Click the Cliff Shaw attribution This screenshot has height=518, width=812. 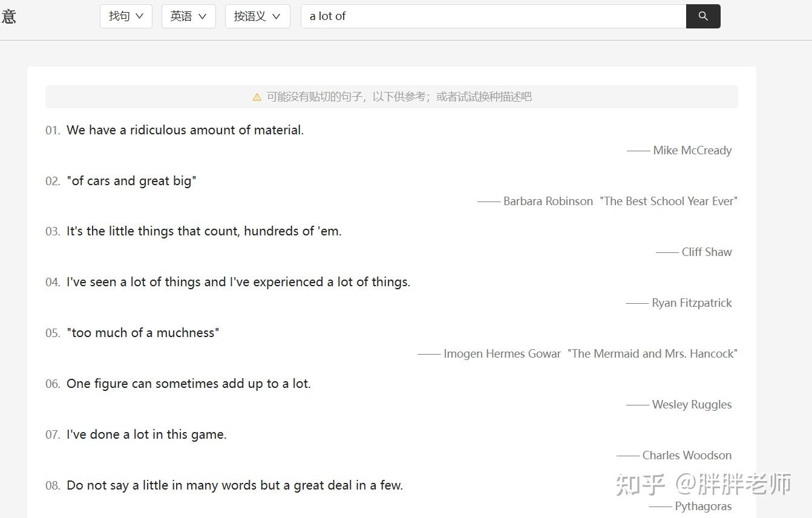(707, 252)
